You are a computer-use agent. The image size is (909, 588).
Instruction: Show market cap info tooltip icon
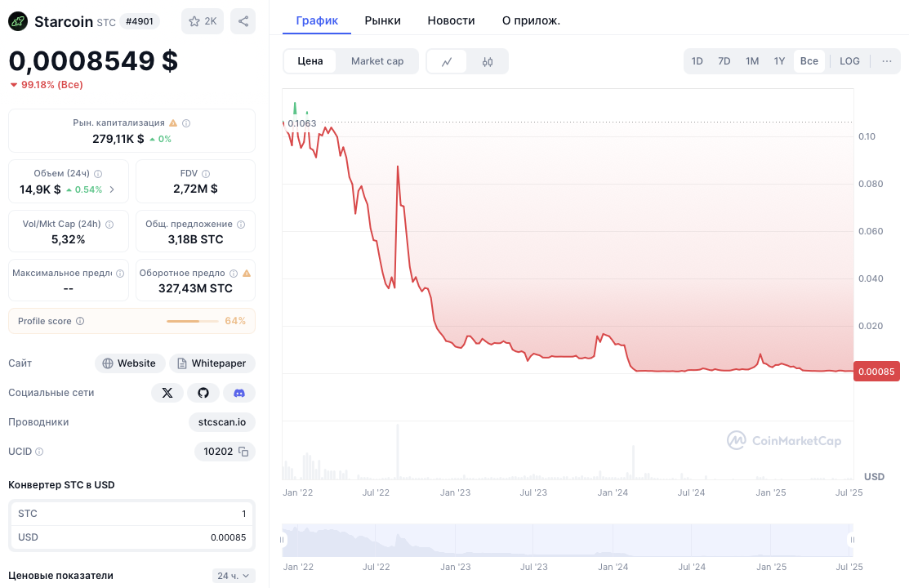186,123
